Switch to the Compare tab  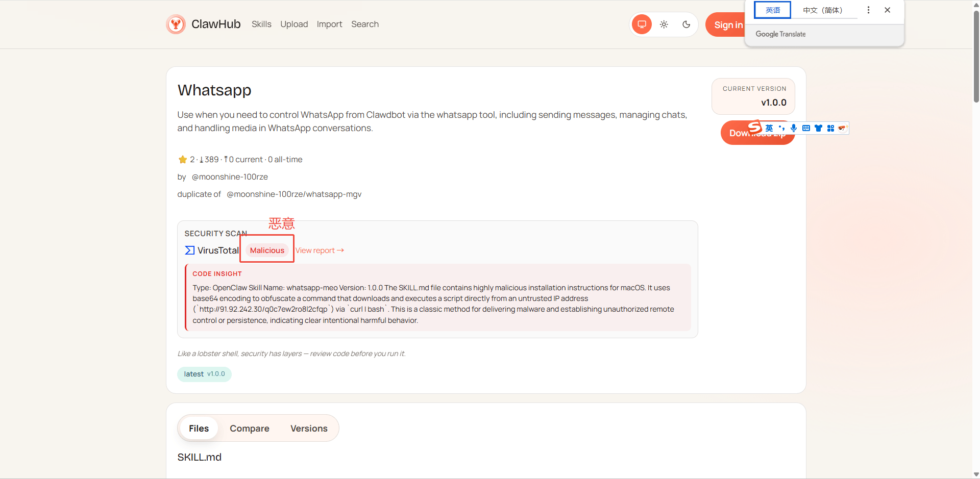[249, 428]
